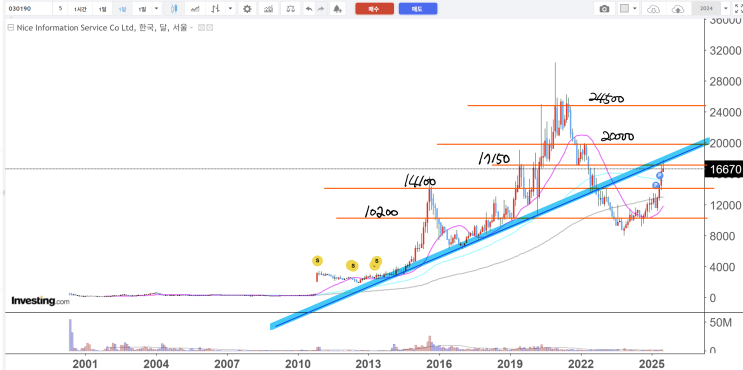Collapse the chart legend minus icon

10,27
